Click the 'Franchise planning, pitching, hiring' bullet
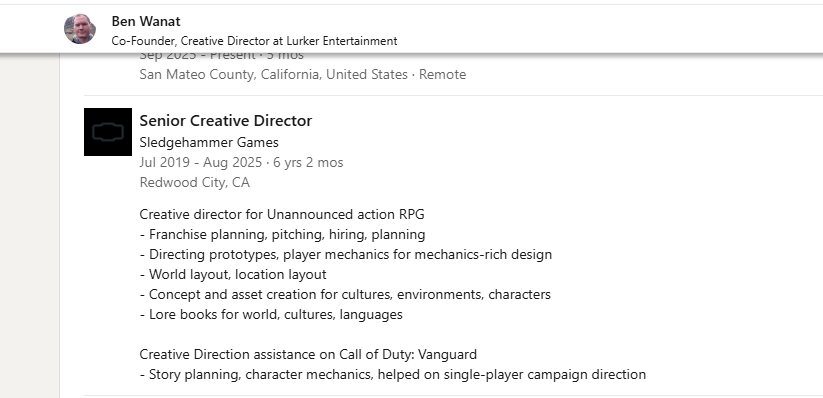 pos(282,235)
